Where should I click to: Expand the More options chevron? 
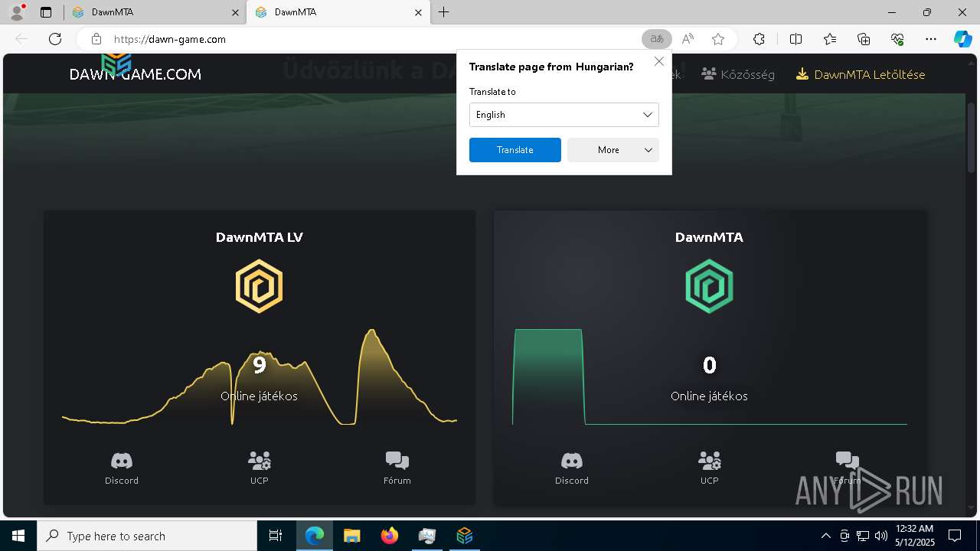[648, 150]
